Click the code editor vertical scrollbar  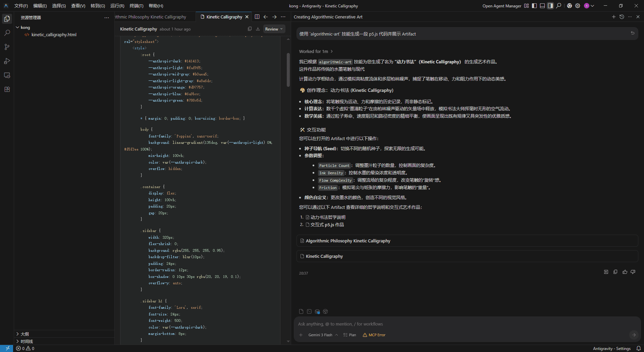[x=288, y=70]
